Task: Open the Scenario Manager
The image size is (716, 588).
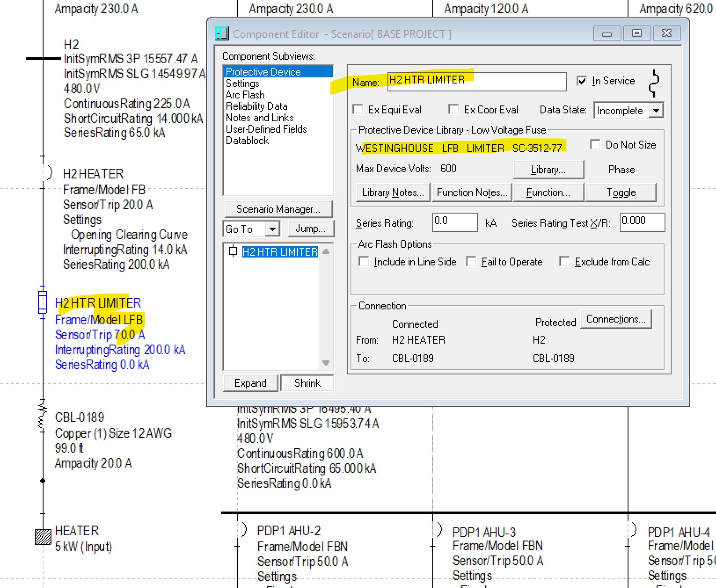Action: (x=278, y=209)
